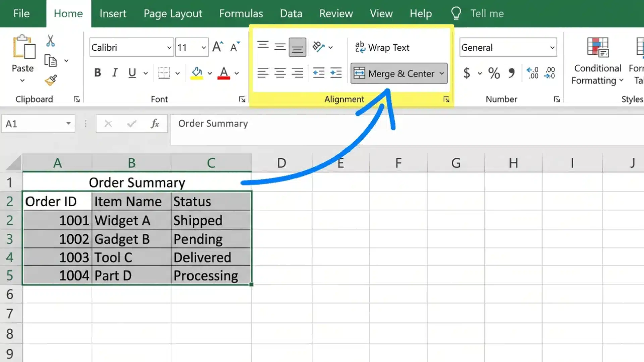The height and width of the screenshot is (362, 644).
Task: Open Merge & Center dropdown arrow
Action: pos(442,73)
